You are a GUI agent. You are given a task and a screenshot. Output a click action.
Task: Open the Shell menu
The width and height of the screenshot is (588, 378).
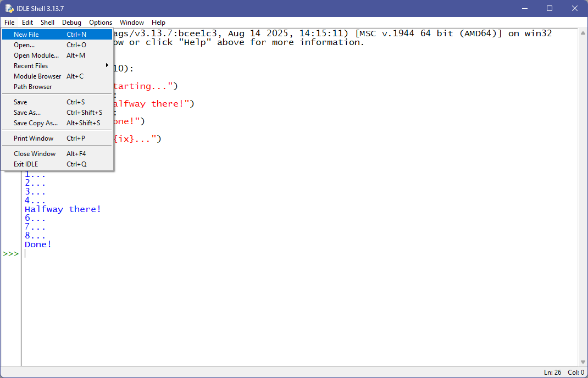[x=47, y=23]
